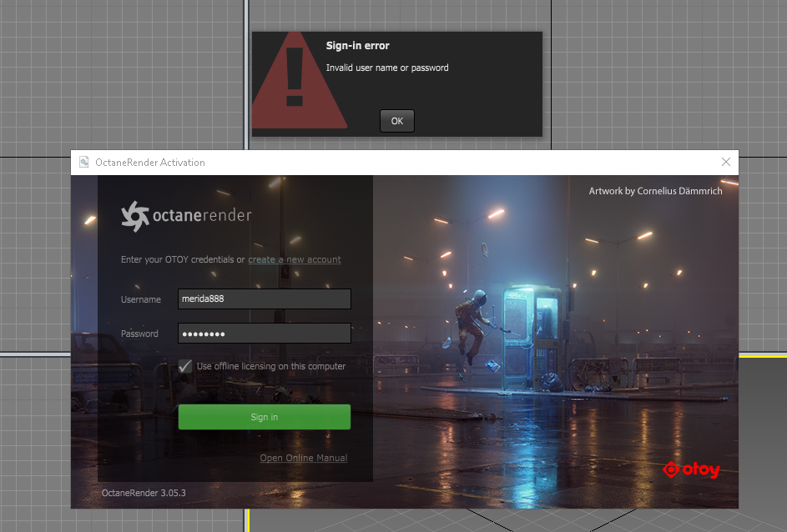Viewport: 787px width, 532px height.
Task: Dismiss the Sign-in error with OK
Action: tap(397, 121)
